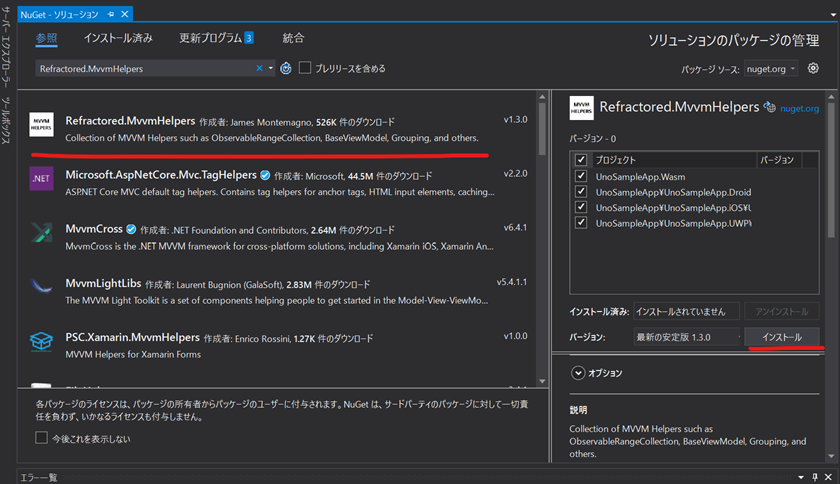Click the Refractored.MvvmHelpers package icon in list
The width and height of the screenshot is (840, 484).
tap(41, 124)
